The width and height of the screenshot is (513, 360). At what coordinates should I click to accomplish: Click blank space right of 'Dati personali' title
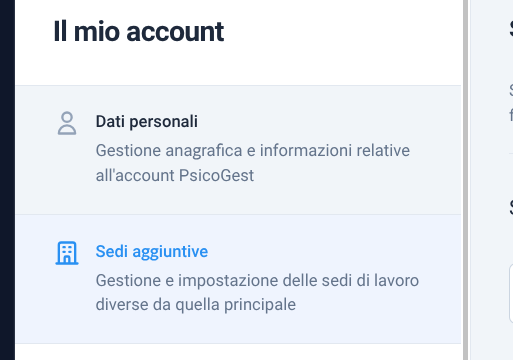pyautogui.click(x=327, y=121)
